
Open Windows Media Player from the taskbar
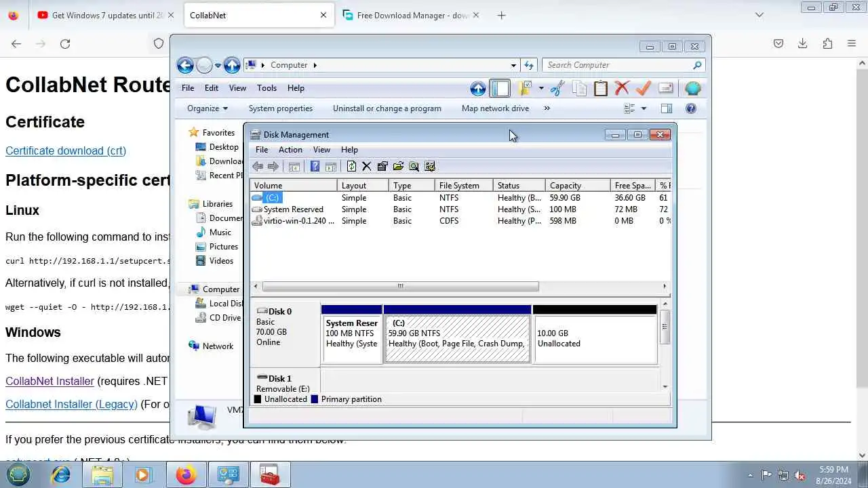point(143,475)
